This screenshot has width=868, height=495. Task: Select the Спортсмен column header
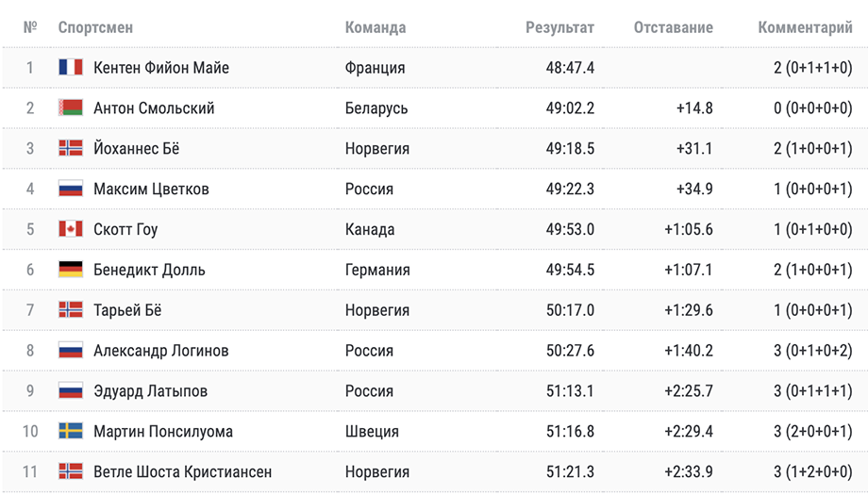click(95, 27)
